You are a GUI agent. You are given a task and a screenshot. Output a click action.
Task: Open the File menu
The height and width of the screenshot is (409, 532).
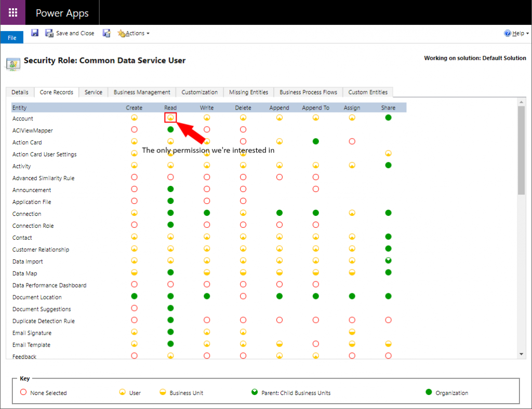point(12,38)
